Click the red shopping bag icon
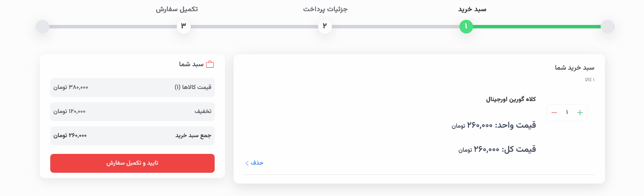This screenshot has width=644, height=196. (x=210, y=64)
